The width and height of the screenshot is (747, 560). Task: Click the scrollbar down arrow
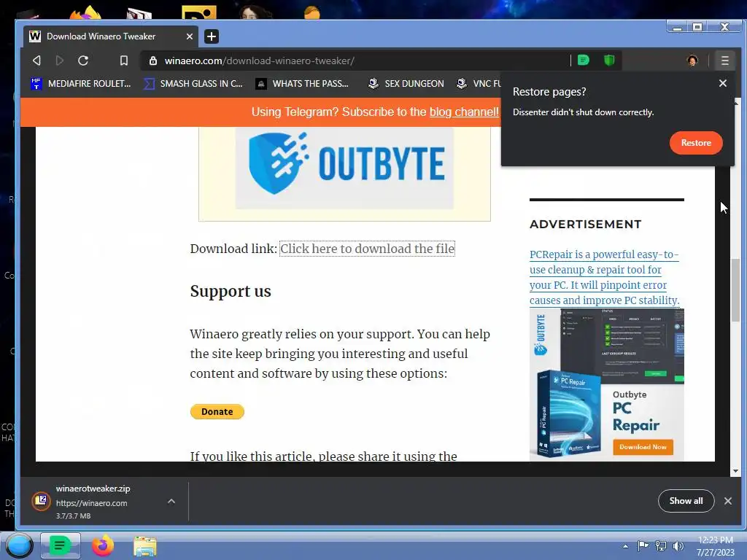click(735, 472)
